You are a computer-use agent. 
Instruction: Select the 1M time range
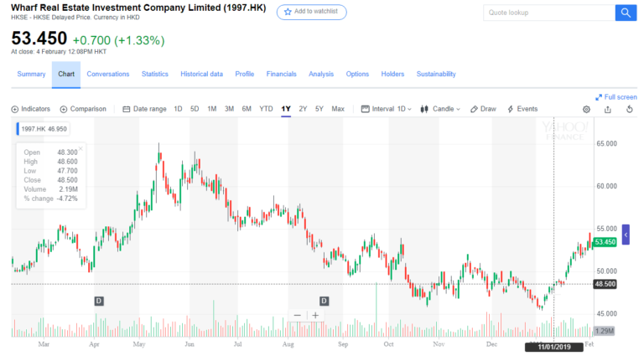(x=212, y=109)
